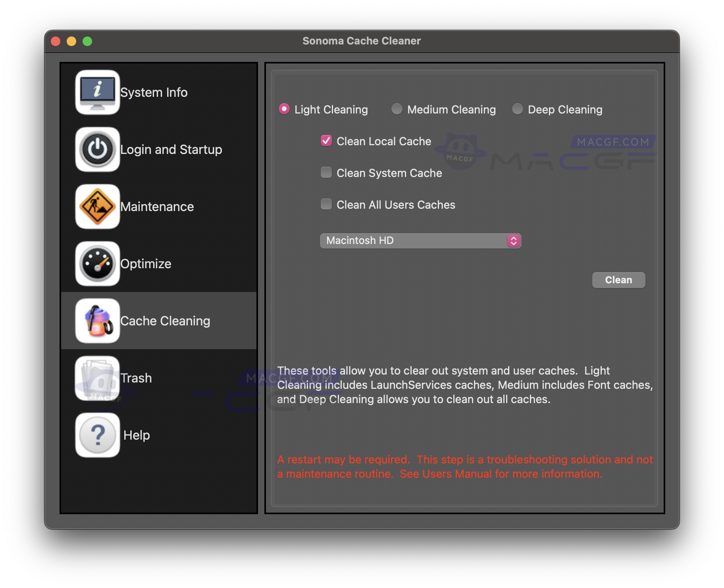Enable Clean System Cache

point(326,173)
